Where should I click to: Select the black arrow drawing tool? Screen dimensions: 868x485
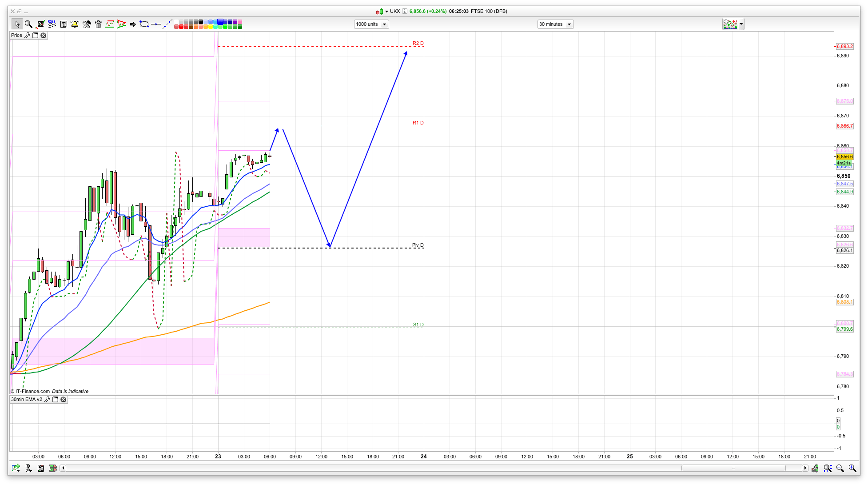tap(133, 24)
